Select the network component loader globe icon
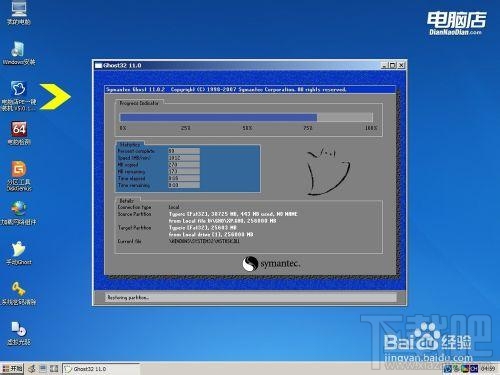Image resolution: width=500 pixels, height=375 pixels. tap(19, 213)
